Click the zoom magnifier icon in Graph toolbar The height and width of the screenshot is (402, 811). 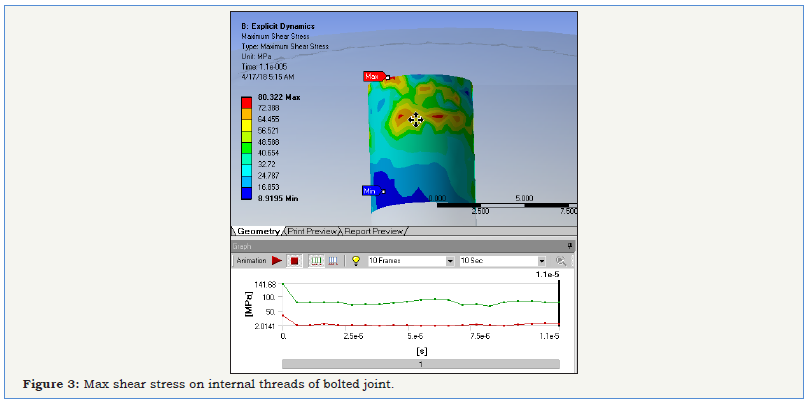pos(561,261)
